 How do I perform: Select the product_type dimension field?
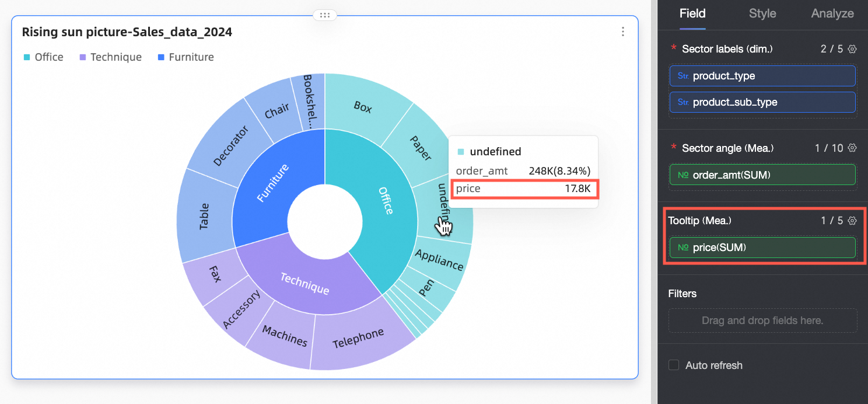point(762,76)
